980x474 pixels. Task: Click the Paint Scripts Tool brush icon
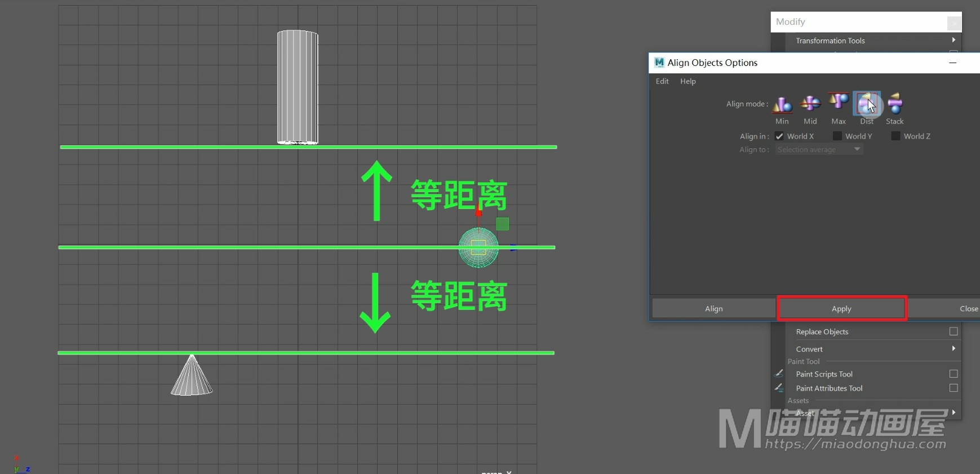(x=779, y=373)
